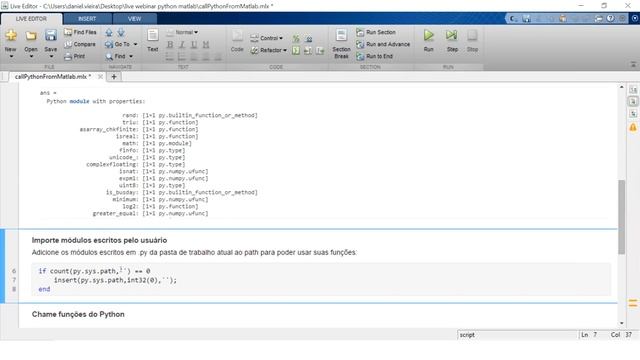Click the editor scroll down arrow
640x360 pixels.
[622, 323]
